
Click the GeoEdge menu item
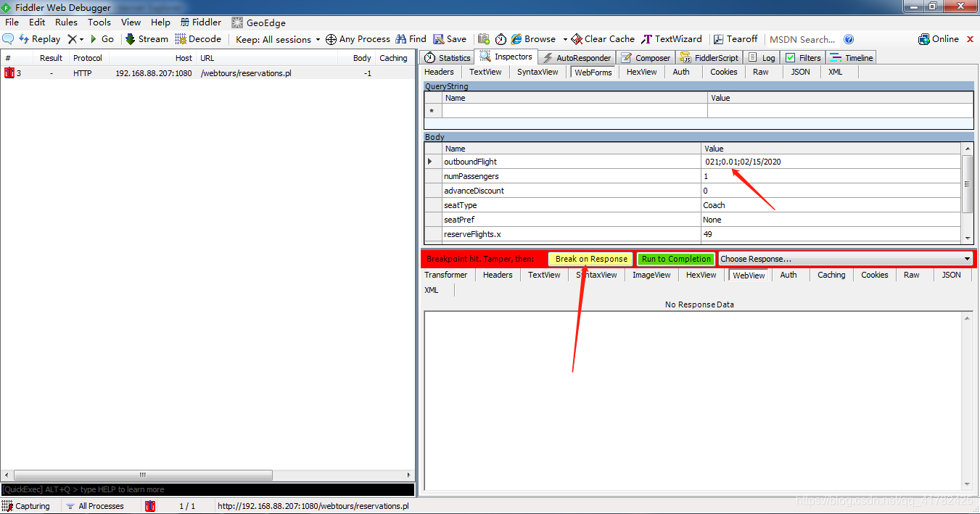tap(259, 22)
